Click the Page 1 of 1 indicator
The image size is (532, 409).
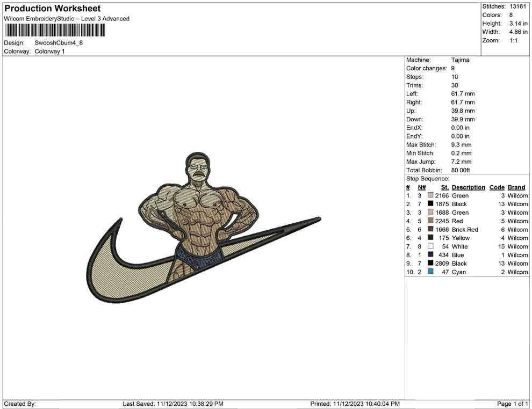(x=512, y=404)
